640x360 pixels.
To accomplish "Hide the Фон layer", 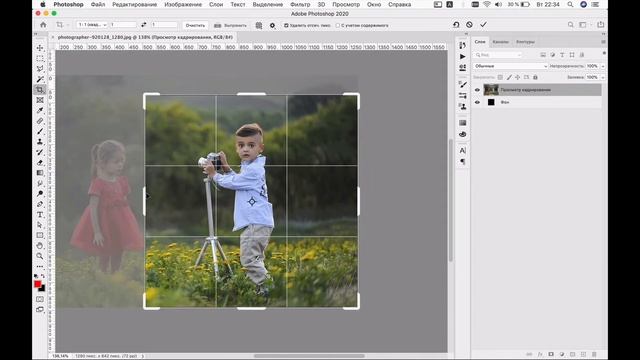I will pos(477,102).
